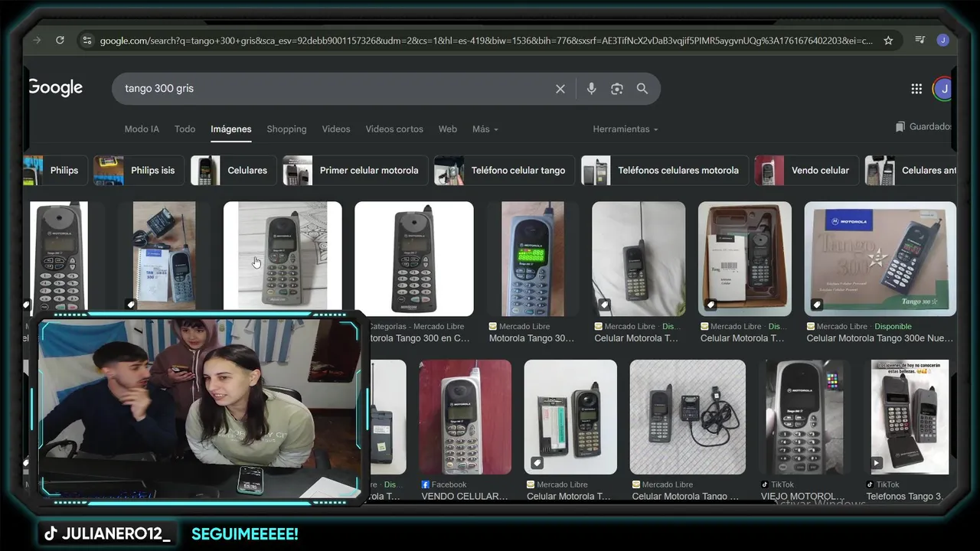This screenshot has height=551, width=980.
Task: Open the phone with battery pack image
Action: [x=570, y=417]
